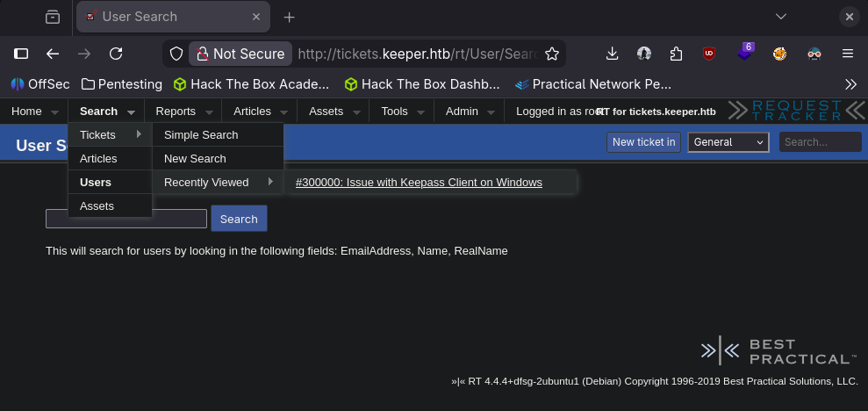
Task: Choose New Search from Tickets submenu
Action: pyautogui.click(x=195, y=158)
